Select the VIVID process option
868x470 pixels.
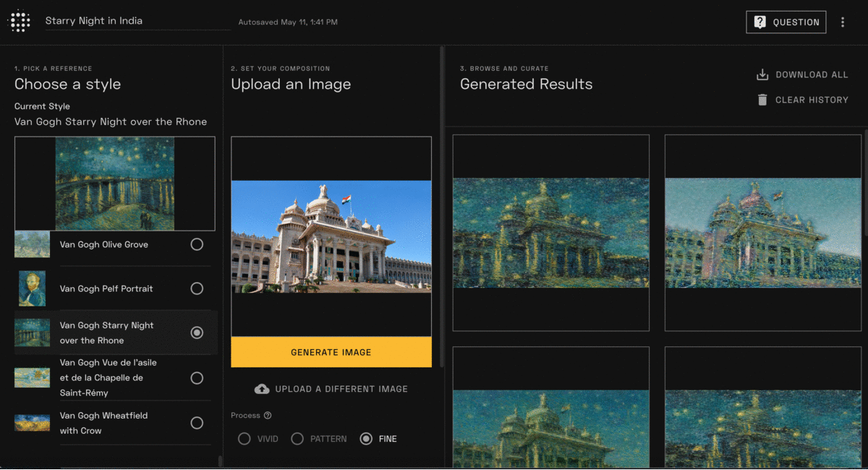(x=244, y=438)
